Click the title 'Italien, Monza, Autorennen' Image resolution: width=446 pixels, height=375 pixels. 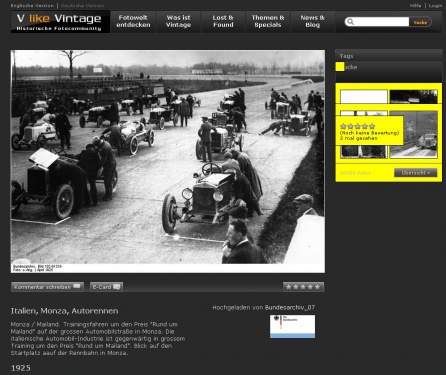[x=64, y=311]
